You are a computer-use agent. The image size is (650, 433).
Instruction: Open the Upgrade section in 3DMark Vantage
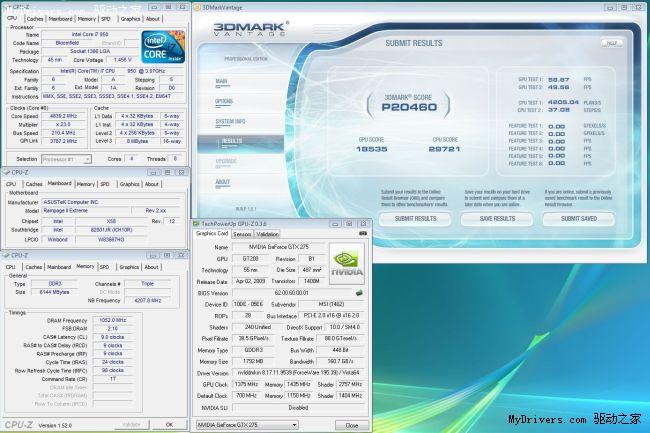point(226,162)
